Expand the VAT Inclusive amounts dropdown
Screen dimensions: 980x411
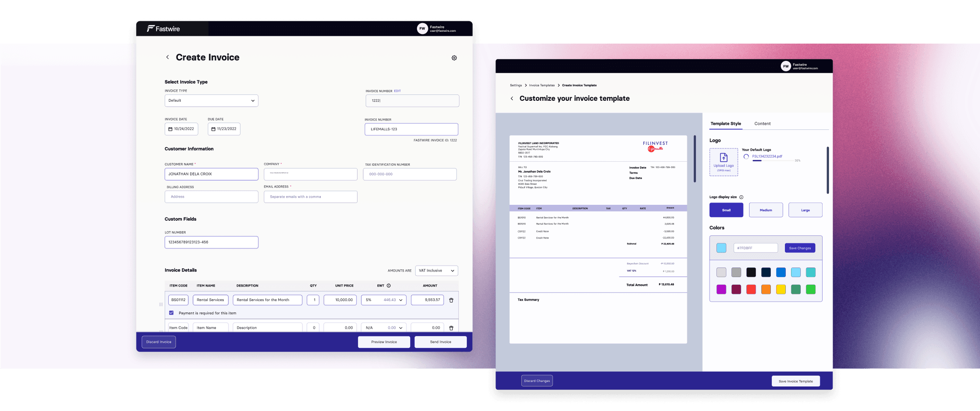pyautogui.click(x=436, y=271)
